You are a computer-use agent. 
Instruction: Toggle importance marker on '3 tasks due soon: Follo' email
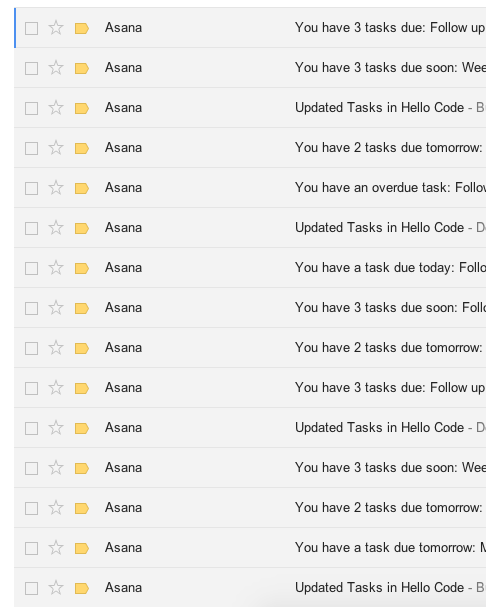pos(82,309)
